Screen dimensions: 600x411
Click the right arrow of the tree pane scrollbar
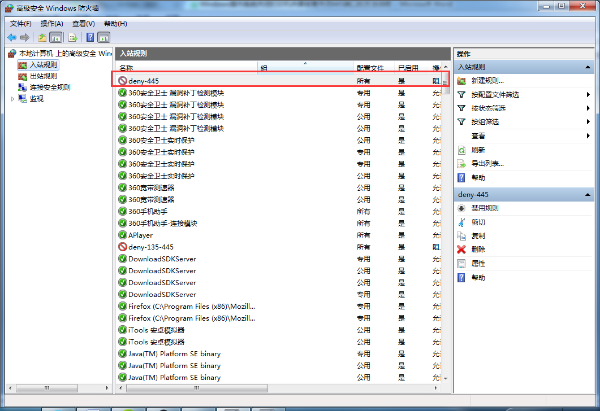107,388
